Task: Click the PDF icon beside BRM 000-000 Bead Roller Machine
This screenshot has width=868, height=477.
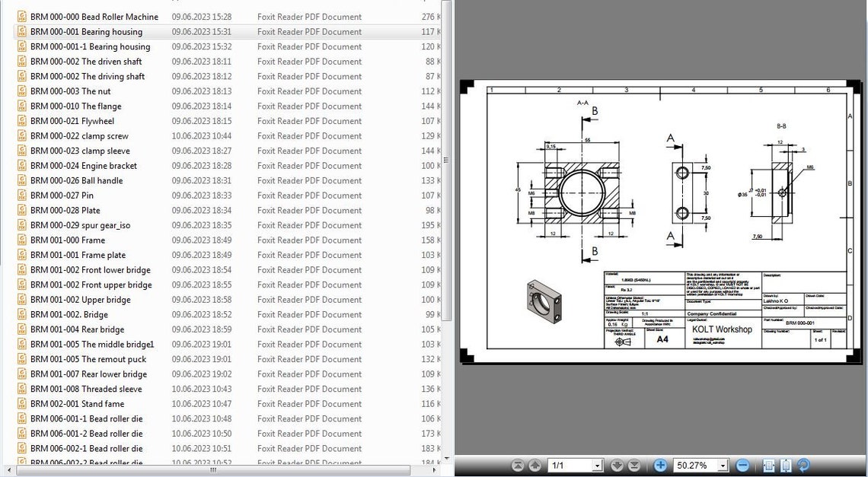Action: pos(21,16)
